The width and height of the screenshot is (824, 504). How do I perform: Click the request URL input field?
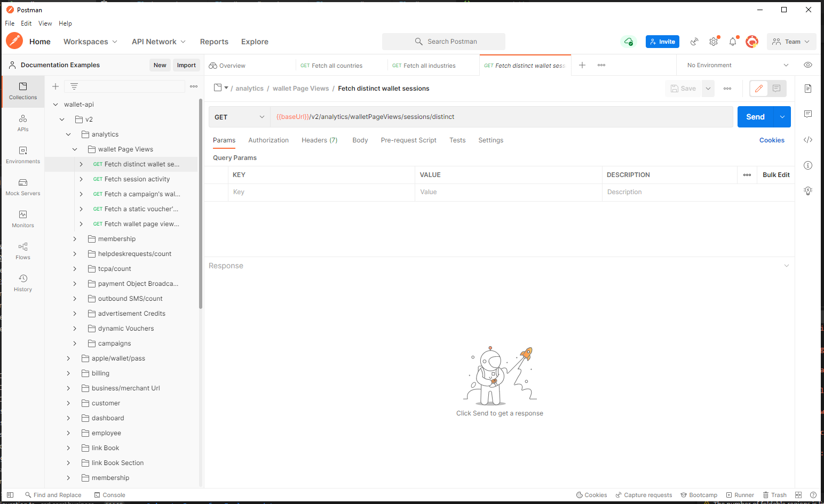coord(502,117)
